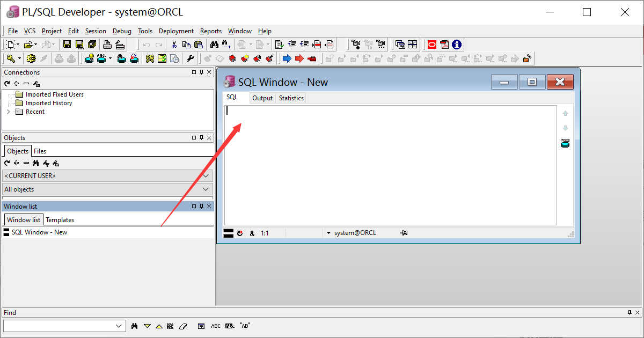The width and height of the screenshot is (644, 338).
Task: Switch to the Output tab
Action: click(262, 98)
